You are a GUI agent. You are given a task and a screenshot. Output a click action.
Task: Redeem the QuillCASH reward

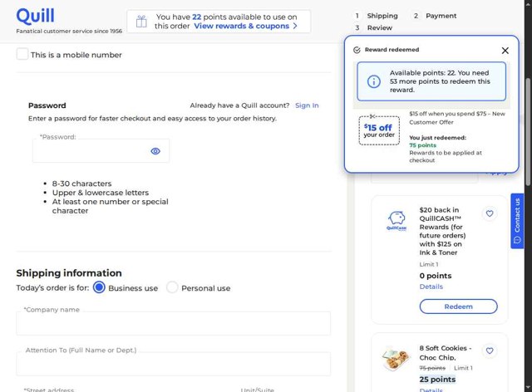coord(458,306)
